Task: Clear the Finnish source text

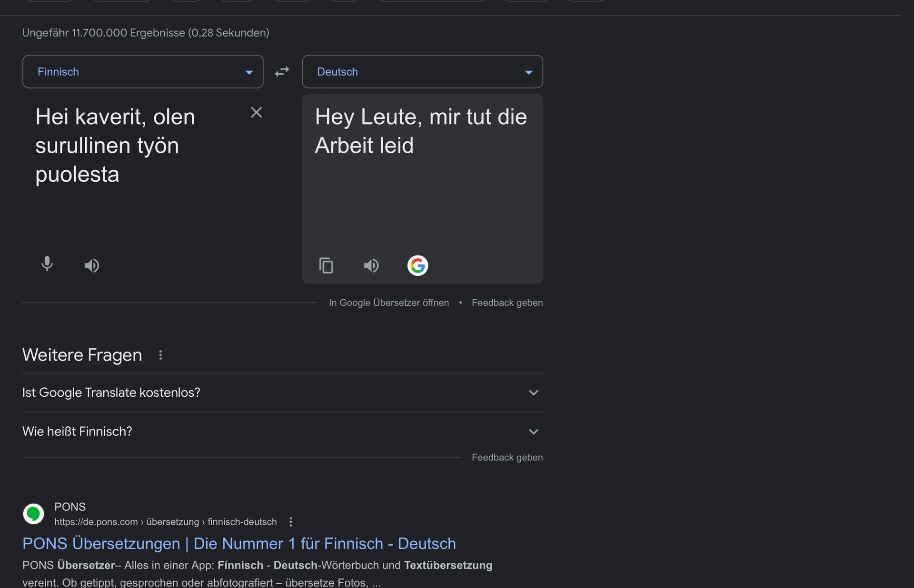Action: coord(256,113)
